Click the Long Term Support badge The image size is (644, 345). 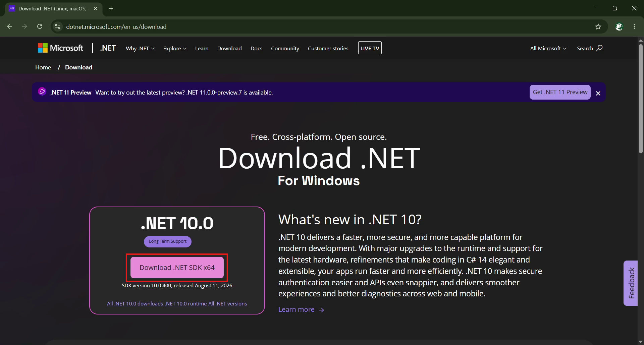(168, 241)
